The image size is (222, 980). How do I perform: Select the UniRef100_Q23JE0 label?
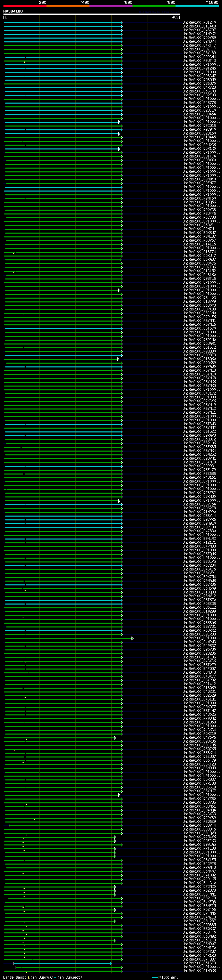click(x=199, y=110)
